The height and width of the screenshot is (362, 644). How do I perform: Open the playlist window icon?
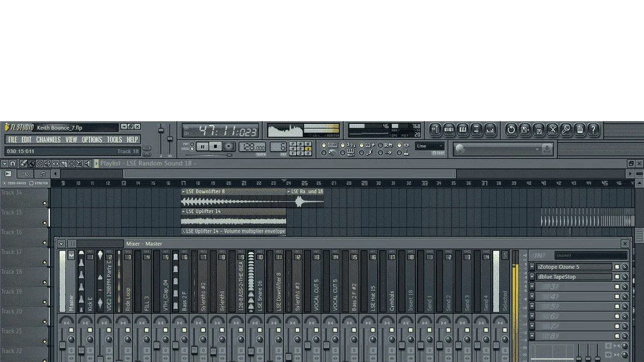click(x=435, y=130)
